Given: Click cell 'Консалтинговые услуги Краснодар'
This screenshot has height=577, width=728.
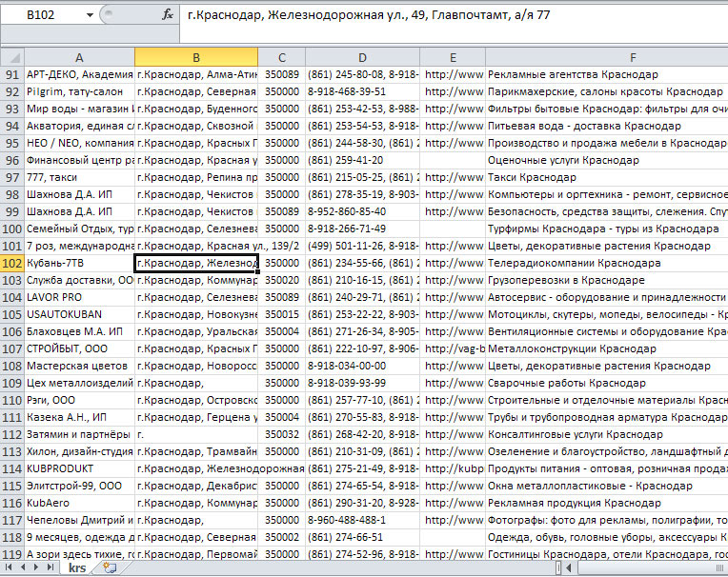Looking at the screenshot, I should click(607, 435).
